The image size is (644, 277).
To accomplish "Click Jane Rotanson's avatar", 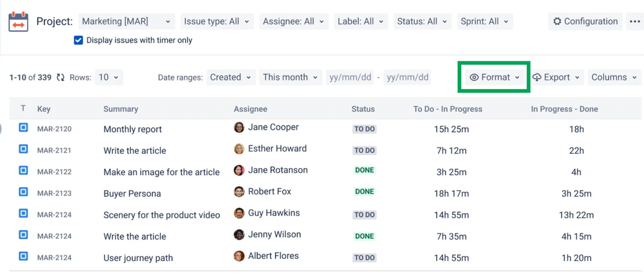I will pos(239,170).
